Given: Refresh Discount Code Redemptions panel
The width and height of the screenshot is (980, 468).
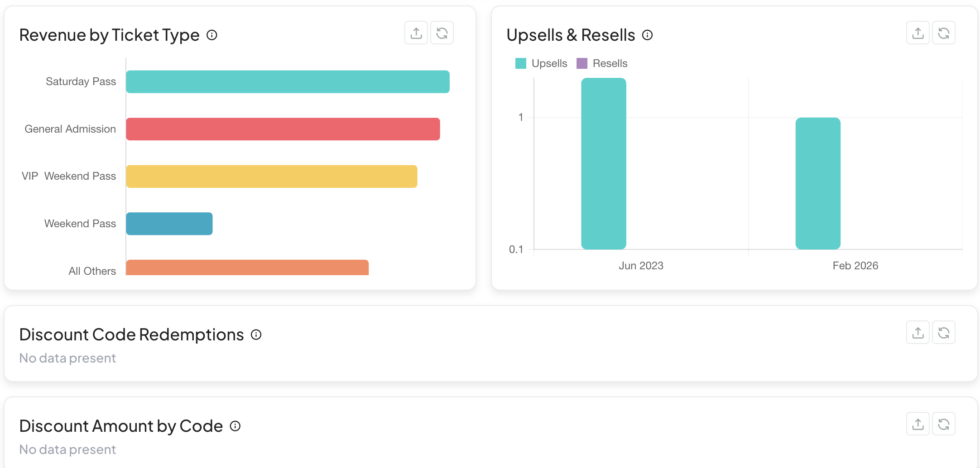Looking at the screenshot, I should pyautogui.click(x=944, y=333).
